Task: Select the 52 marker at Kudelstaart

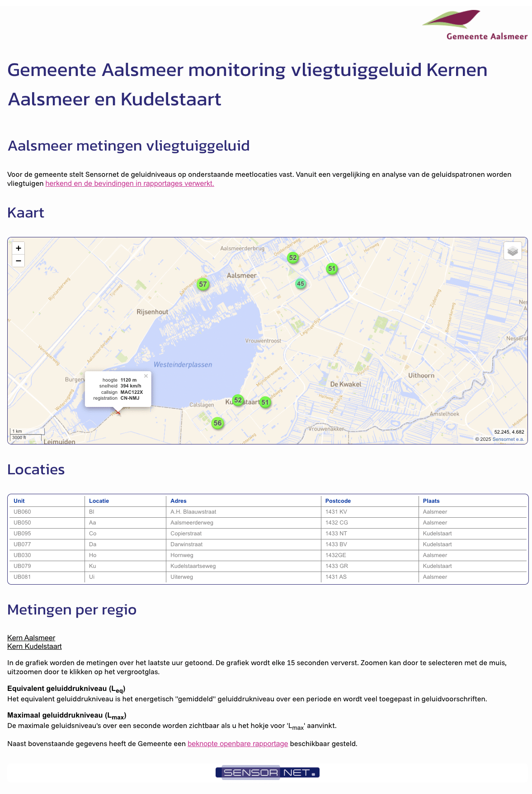Action: coord(238,400)
